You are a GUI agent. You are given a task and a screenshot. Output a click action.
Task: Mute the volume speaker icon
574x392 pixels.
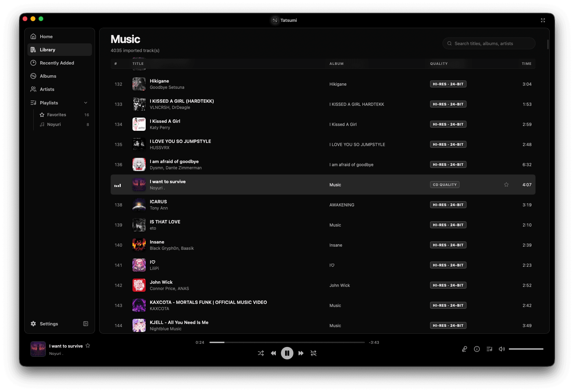[502, 349]
